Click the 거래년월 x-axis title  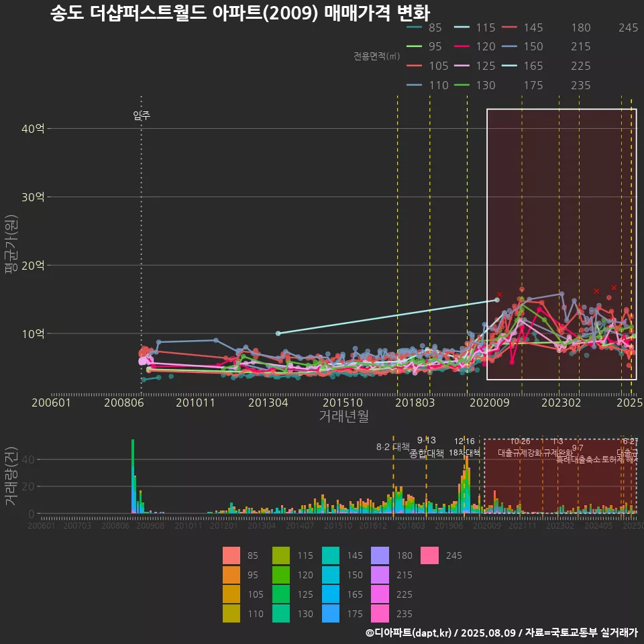pyautogui.click(x=343, y=416)
